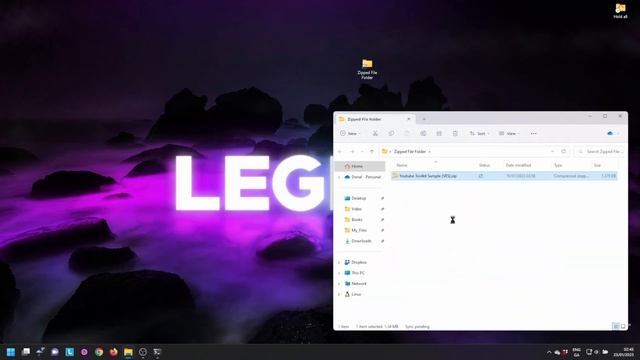The image size is (640, 360).
Task: Add a new Explorer tab
Action: 424,119
